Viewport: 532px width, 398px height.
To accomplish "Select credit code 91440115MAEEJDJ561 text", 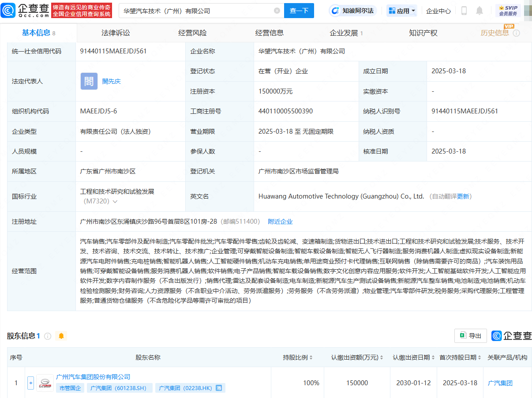I will click(113, 51).
